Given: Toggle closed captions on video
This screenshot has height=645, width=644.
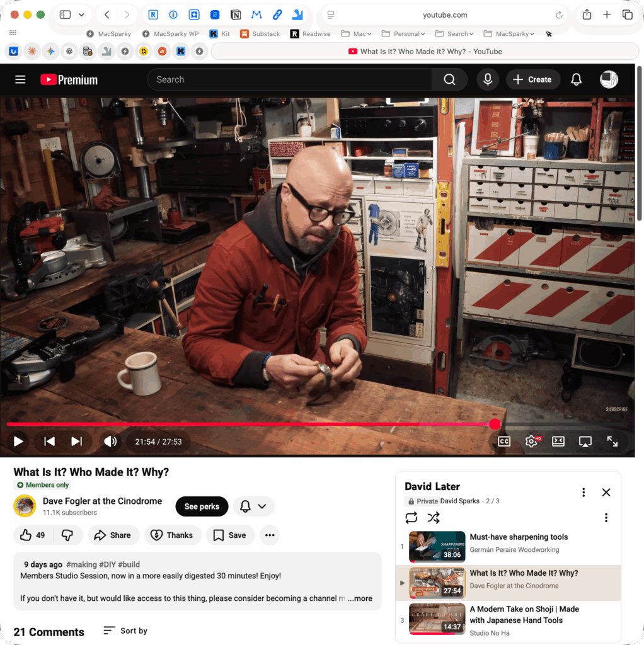Looking at the screenshot, I should (503, 442).
